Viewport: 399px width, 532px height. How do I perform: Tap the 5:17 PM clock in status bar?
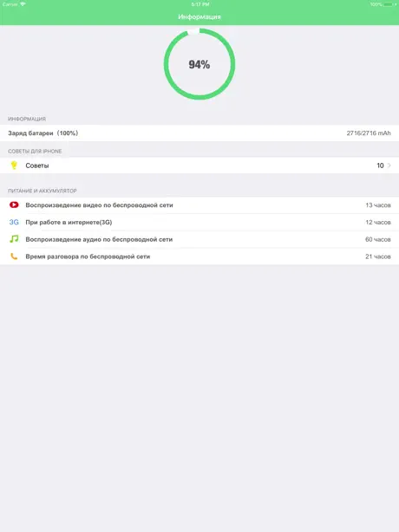(200, 4)
